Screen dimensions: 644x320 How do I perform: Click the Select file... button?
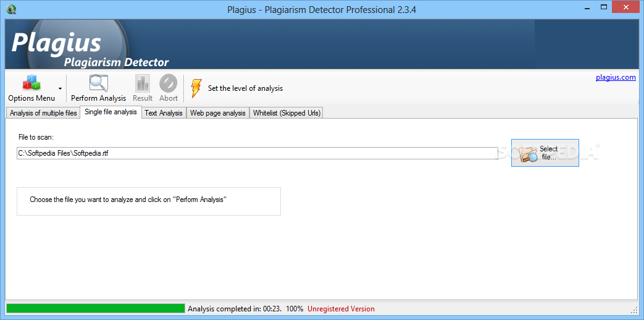pos(545,153)
